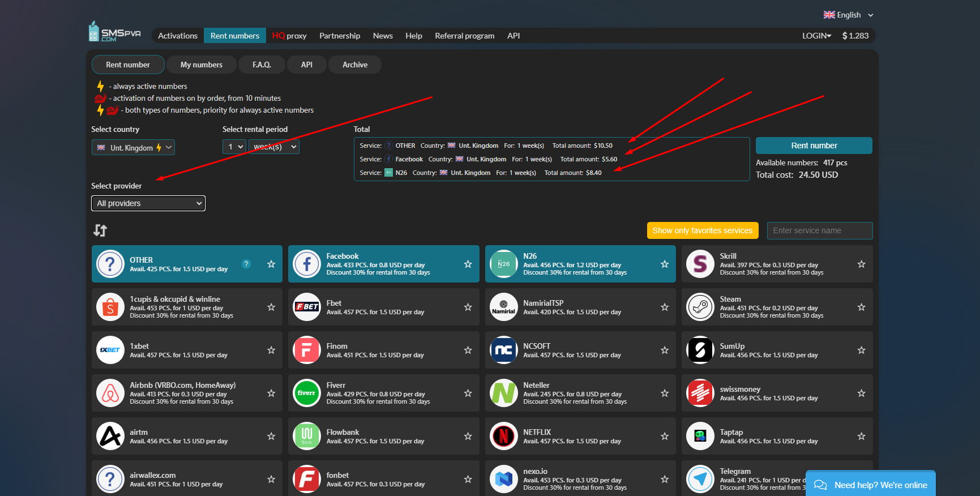
Task: Click the Taptap service logo
Action: coord(700,436)
